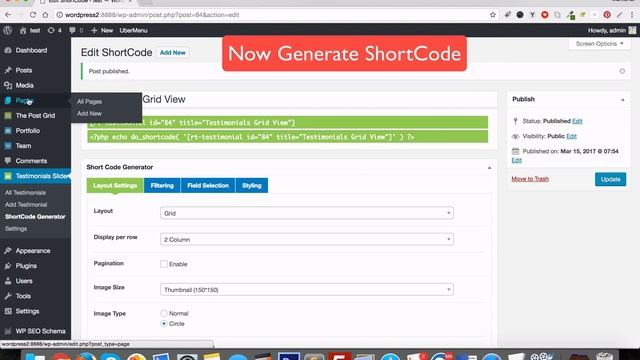Open comments bubble in the admin bar
640x360 pixels.
click(76, 30)
